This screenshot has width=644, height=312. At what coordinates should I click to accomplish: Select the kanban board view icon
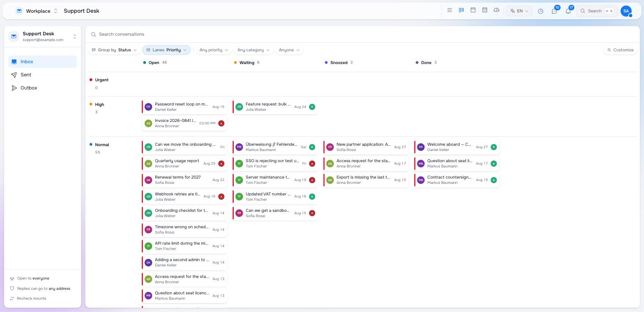pyautogui.click(x=461, y=10)
